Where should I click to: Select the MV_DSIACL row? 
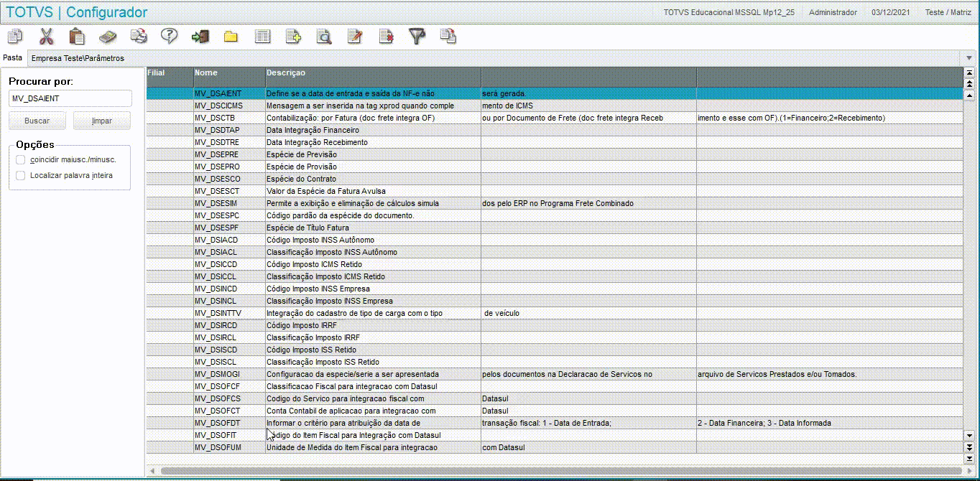(555, 252)
